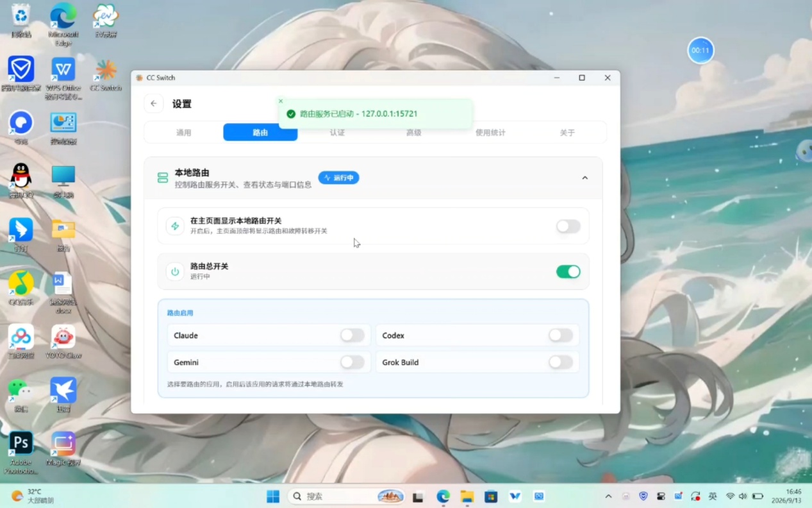The image size is (812, 508).
Task: Open Microsoft Store from the taskbar
Action: point(491,496)
